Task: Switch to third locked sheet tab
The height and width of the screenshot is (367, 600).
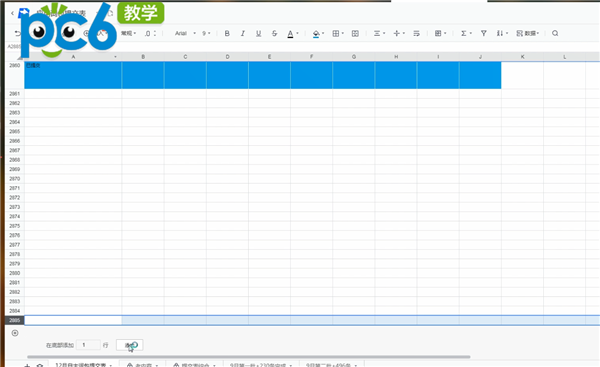Action: pyautogui.click(x=194, y=364)
